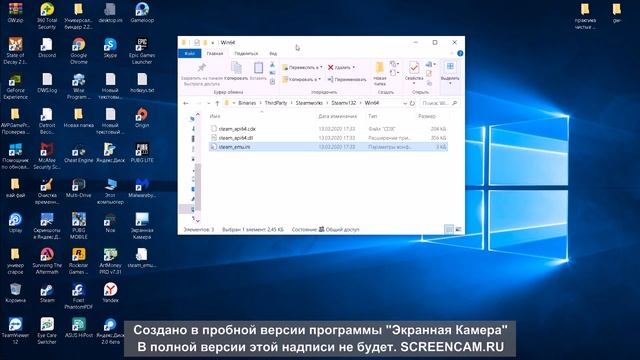Sort files by Размер column header

[x=427, y=116]
